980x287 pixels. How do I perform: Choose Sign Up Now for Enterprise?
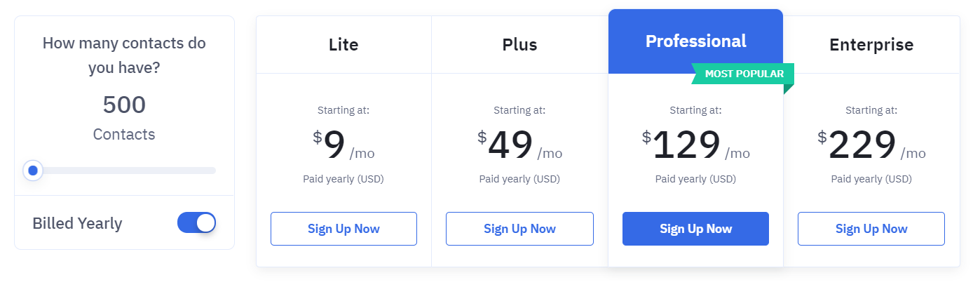point(871,229)
